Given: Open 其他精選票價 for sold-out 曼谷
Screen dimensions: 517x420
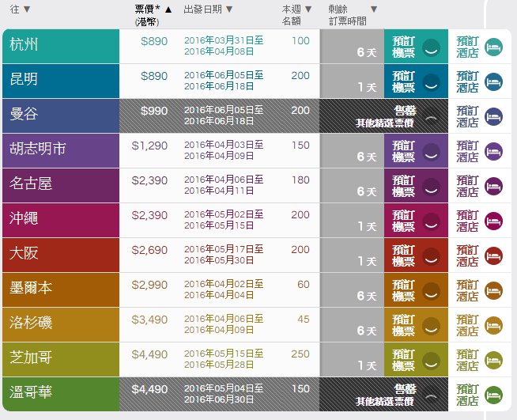Looking at the screenshot, I should (x=383, y=123).
